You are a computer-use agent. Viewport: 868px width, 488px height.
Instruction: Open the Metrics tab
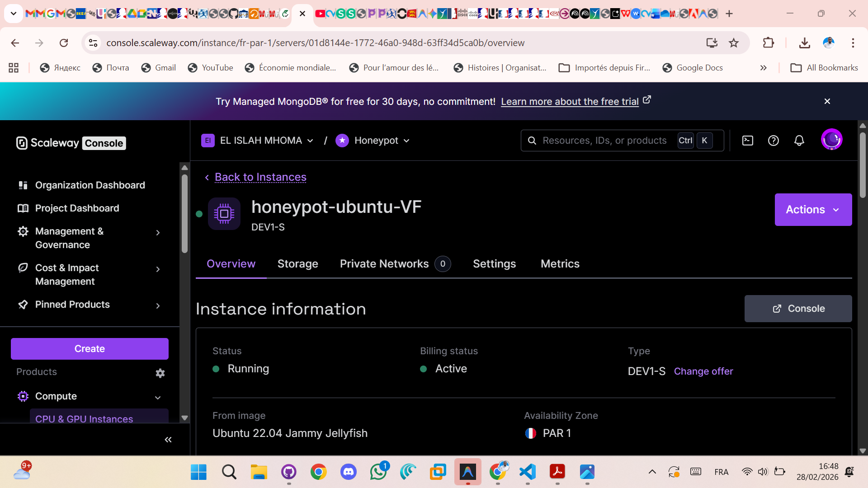pos(560,264)
